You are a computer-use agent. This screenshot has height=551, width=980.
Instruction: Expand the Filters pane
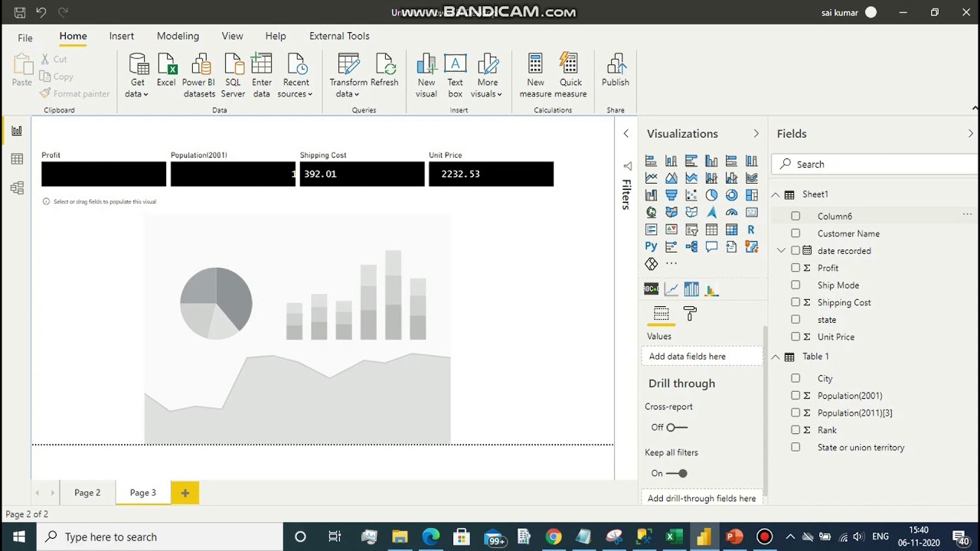[626, 133]
